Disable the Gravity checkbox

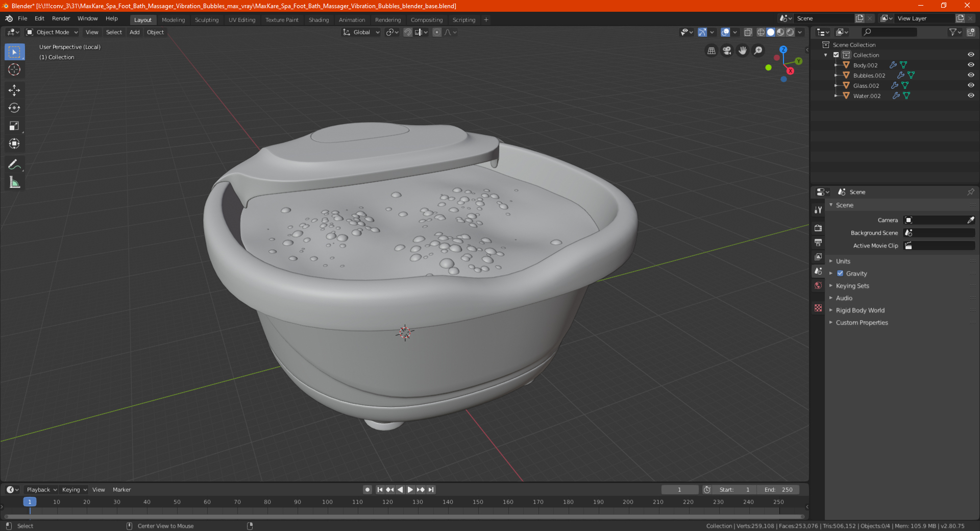pyautogui.click(x=840, y=273)
